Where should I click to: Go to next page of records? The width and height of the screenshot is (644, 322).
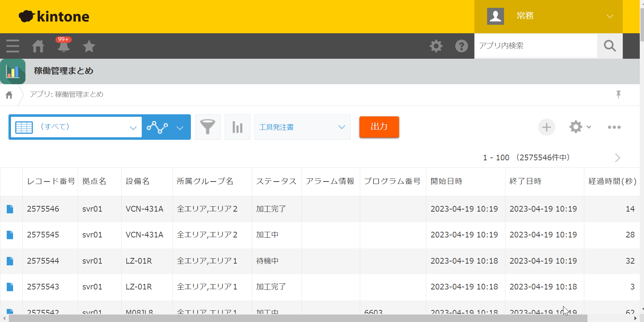pos(617,158)
